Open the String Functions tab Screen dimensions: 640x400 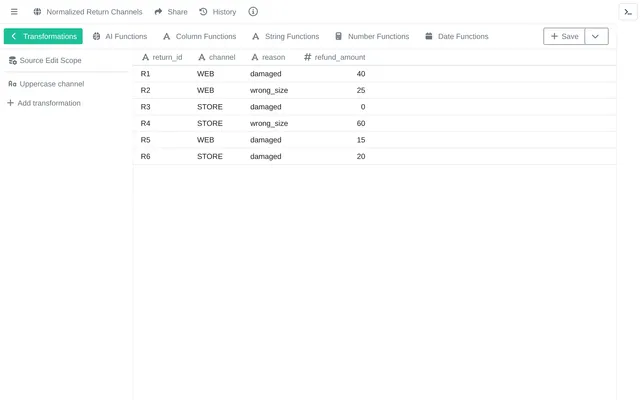[286, 36]
